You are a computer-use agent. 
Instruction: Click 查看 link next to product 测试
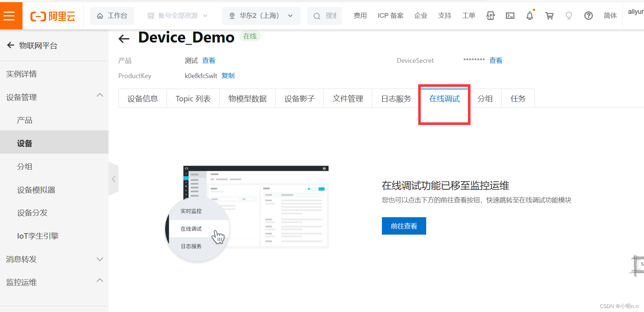point(209,60)
